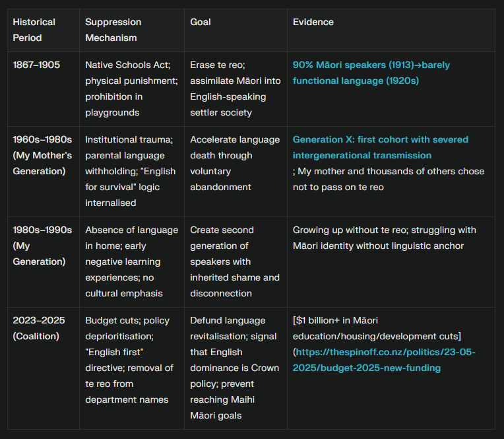Screen dimensions: 504x439
Task: Open the Generation X severed transmission link
Action: click(x=380, y=140)
